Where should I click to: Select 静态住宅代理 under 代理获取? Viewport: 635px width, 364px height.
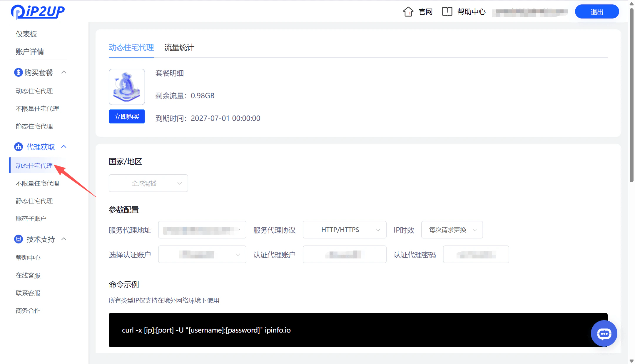(x=34, y=201)
